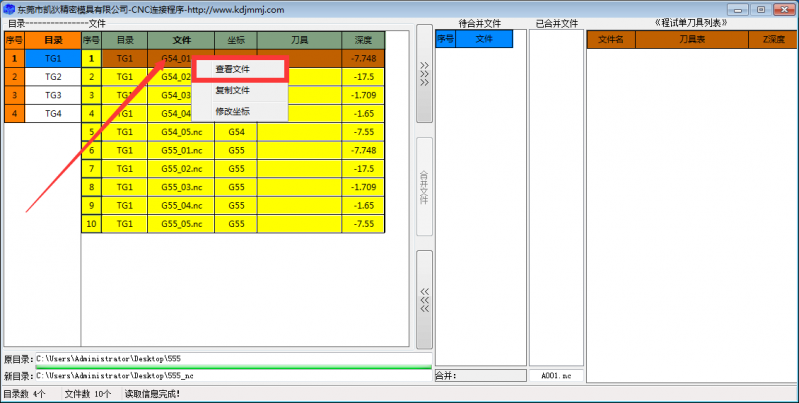The height and width of the screenshot is (403, 799).
Task: Click the G54_05.nc file row
Action: point(181,132)
